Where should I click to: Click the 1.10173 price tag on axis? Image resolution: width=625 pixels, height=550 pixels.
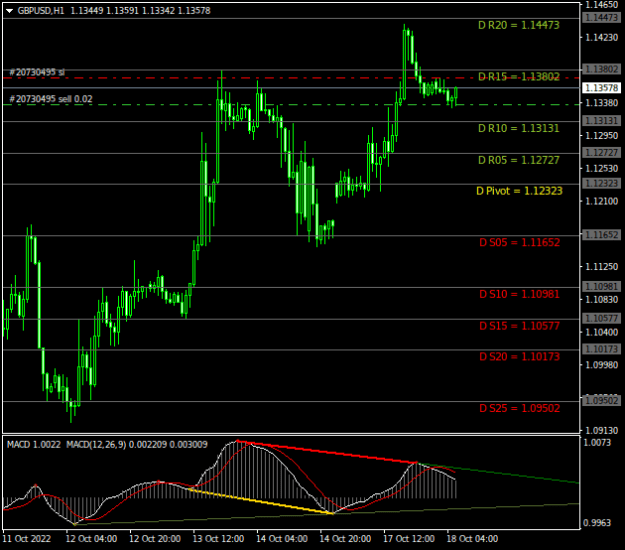click(x=601, y=350)
